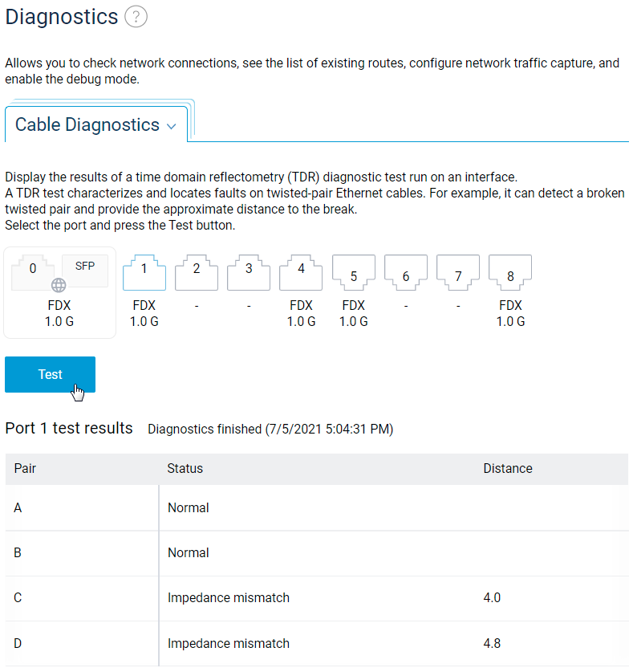Select port 6 connector icon
Screen dimensions: 633x672
point(405,273)
